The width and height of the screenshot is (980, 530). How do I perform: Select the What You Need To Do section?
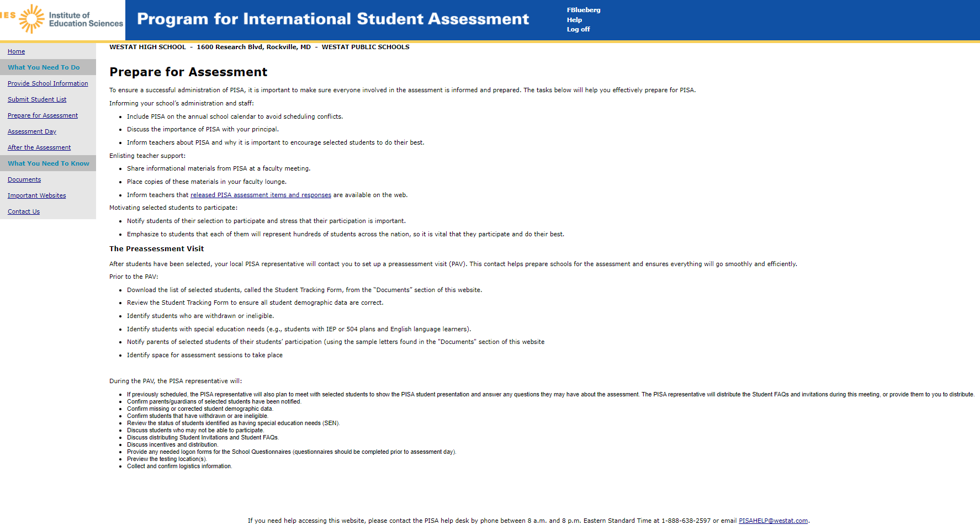(x=44, y=67)
